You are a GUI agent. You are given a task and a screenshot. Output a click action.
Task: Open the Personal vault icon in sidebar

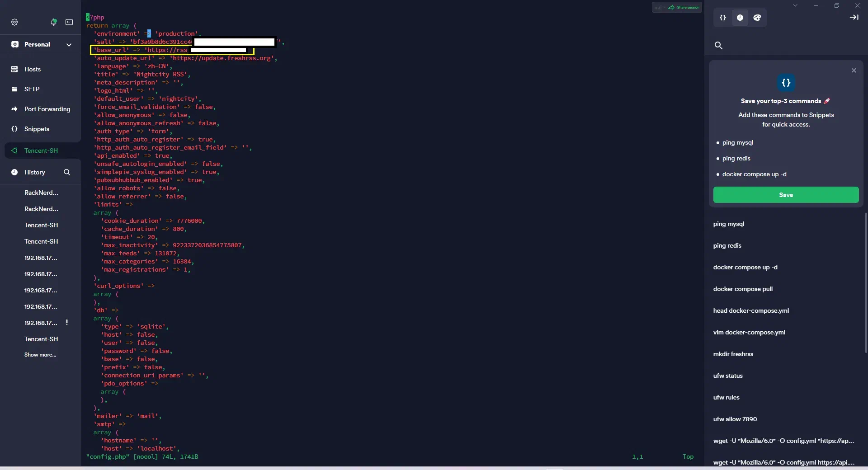pos(15,44)
